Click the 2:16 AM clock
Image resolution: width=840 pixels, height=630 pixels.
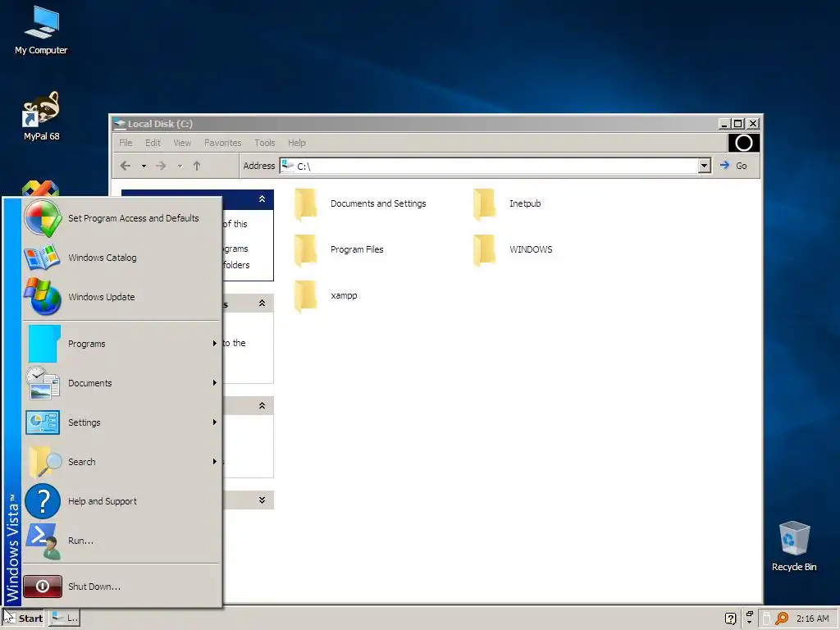coord(812,619)
